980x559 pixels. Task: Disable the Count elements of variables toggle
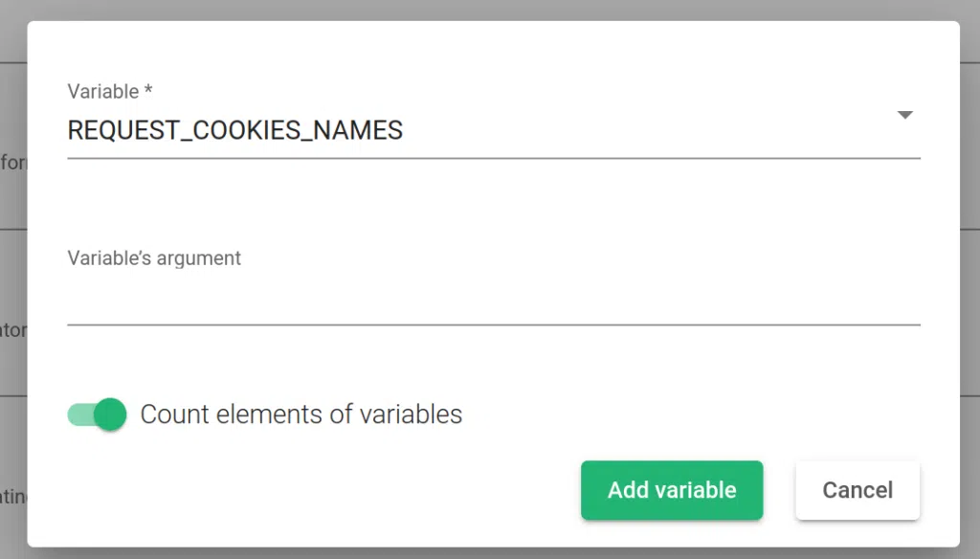pyautogui.click(x=96, y=414)
